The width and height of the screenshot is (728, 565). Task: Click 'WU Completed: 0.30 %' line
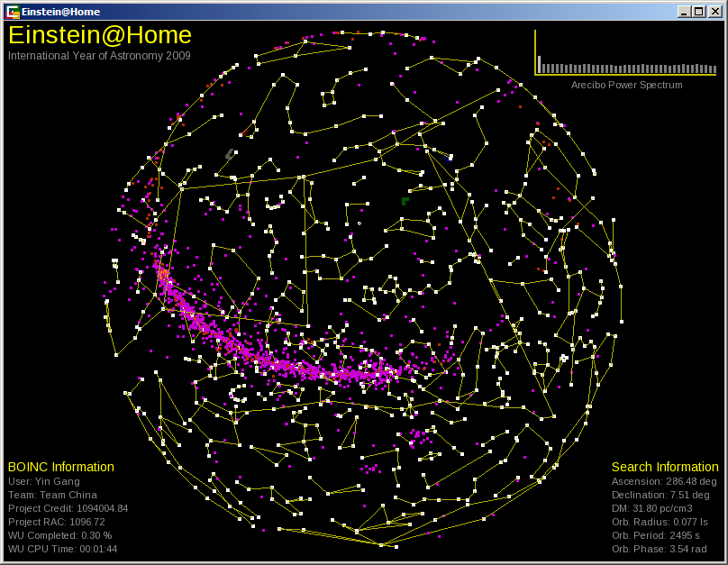coord(59,535)
